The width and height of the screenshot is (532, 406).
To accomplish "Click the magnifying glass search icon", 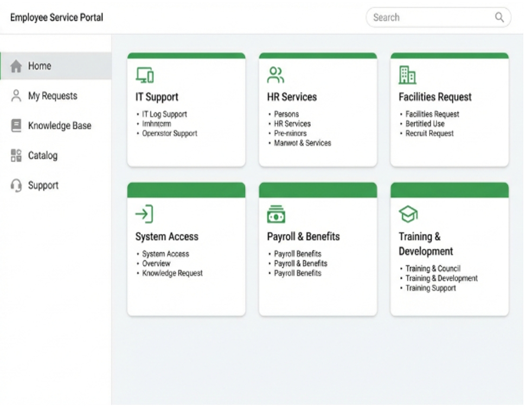I will point(499,17).
